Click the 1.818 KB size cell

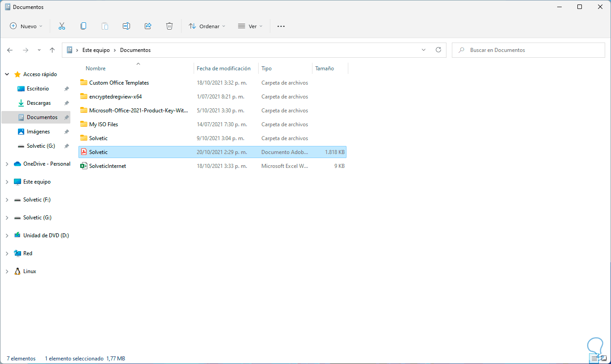pos(335,152)
